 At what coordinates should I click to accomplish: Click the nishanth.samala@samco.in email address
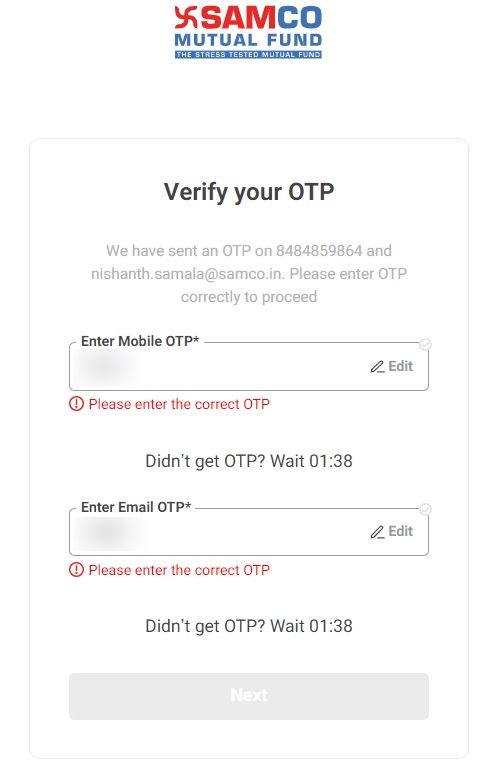tap(187, 274)
